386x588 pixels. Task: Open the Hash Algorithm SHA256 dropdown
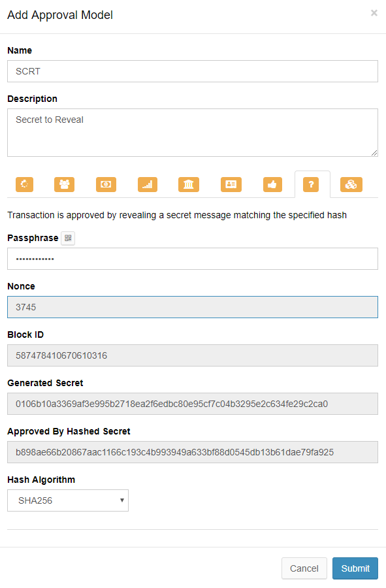point(68,500)
